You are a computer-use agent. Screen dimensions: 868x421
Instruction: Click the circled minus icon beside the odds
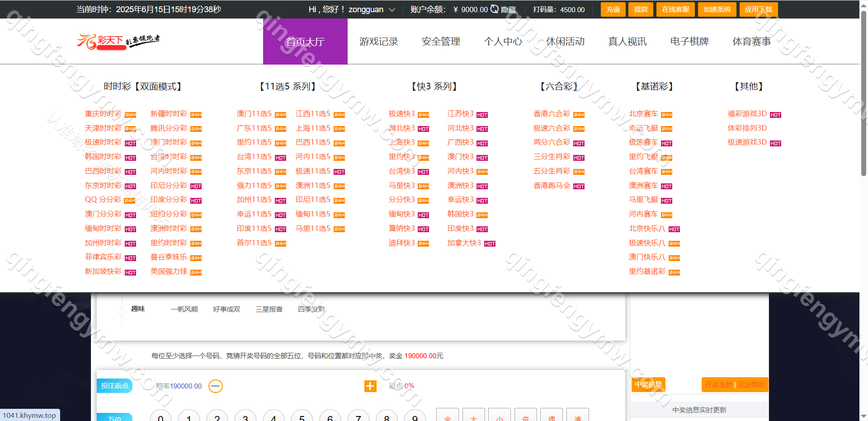216,386
